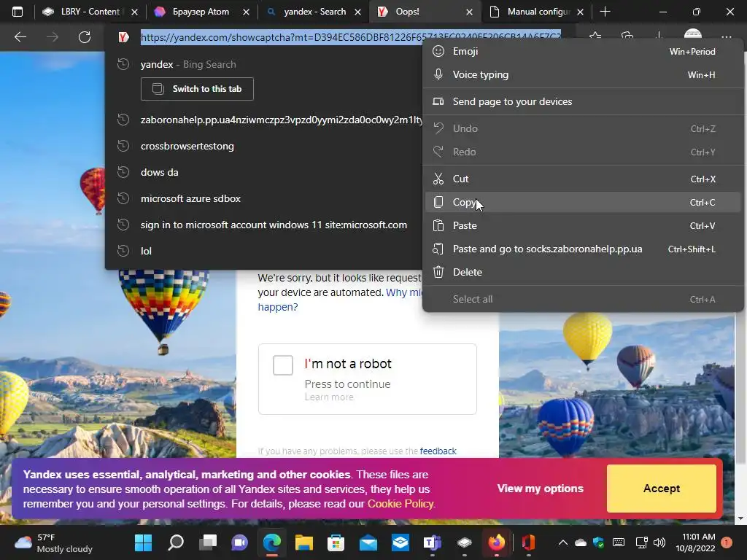Open the feedback link
The image size is (747, 560).
(x=438, y=451)
